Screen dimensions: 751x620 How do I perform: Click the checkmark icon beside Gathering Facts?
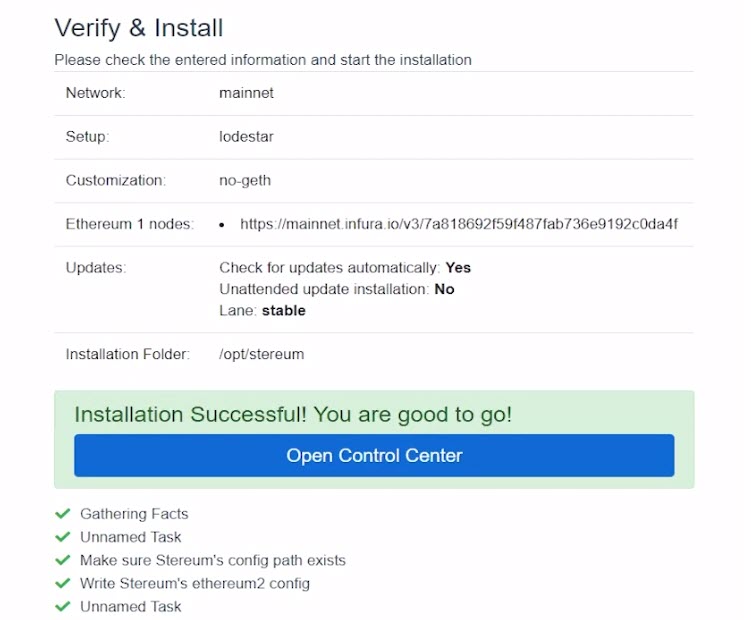point(63,514)
